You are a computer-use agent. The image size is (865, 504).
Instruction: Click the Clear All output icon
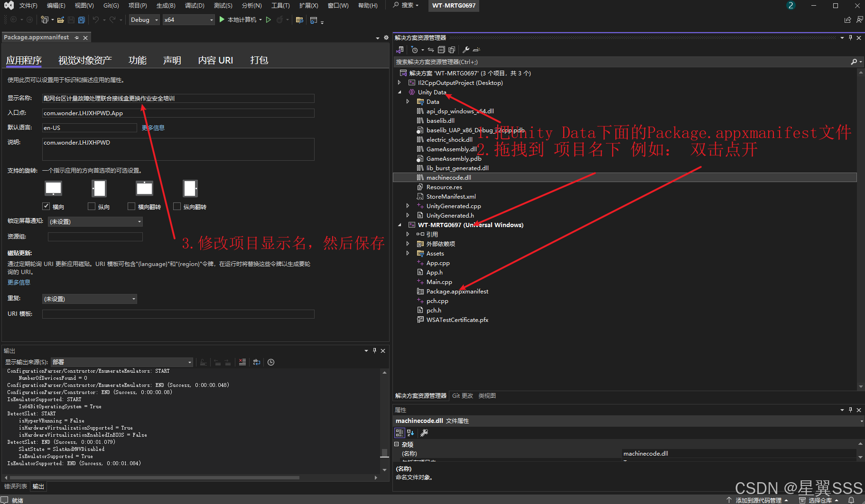click(x=243, y=362)
